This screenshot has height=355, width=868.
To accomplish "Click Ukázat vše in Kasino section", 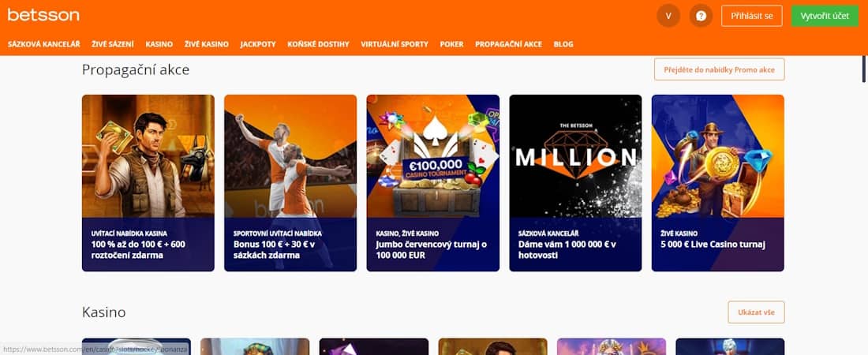I will pyautogui.click(x=756, y=312).
